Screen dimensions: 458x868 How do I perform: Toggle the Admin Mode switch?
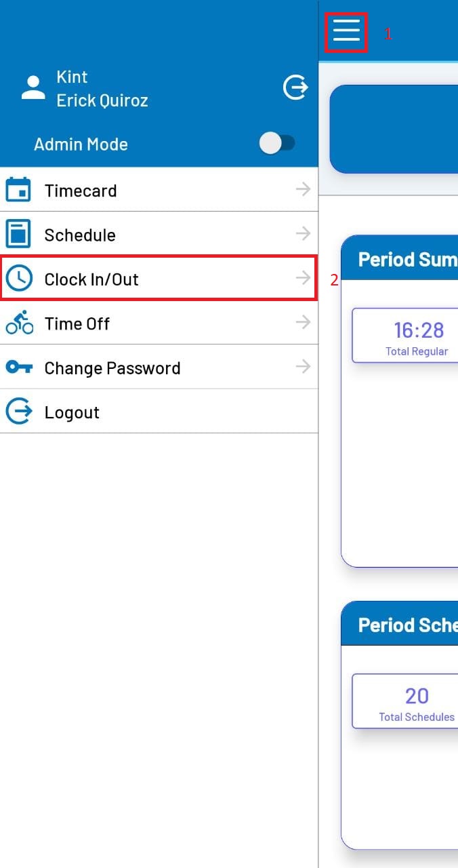pos(278,143)
